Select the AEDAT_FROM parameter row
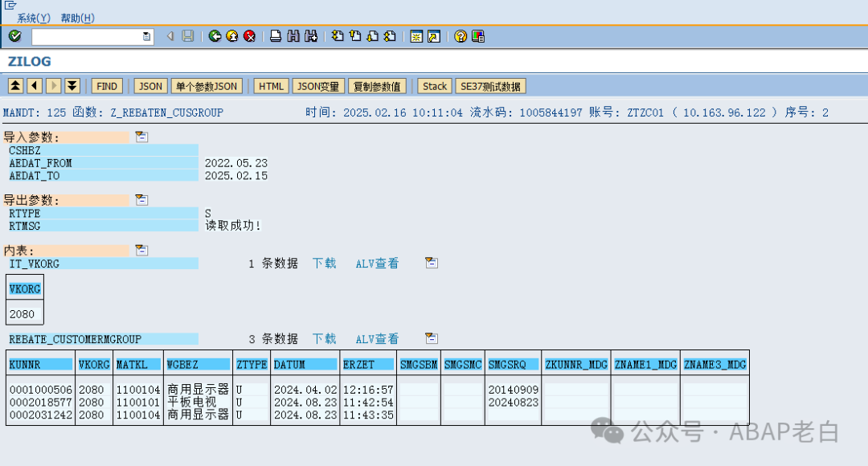Screen dimensions: 868x466 click(102, 163)
